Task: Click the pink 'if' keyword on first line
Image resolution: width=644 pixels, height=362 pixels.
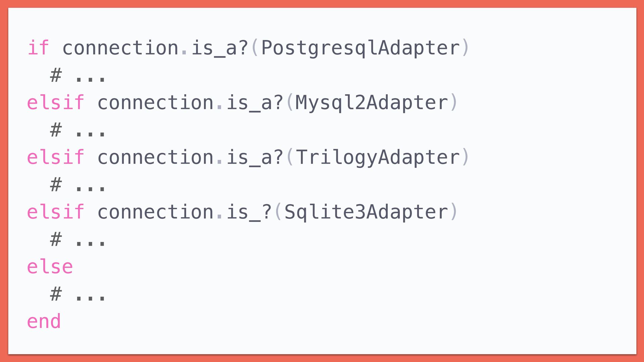Action: tap(38, 48)
